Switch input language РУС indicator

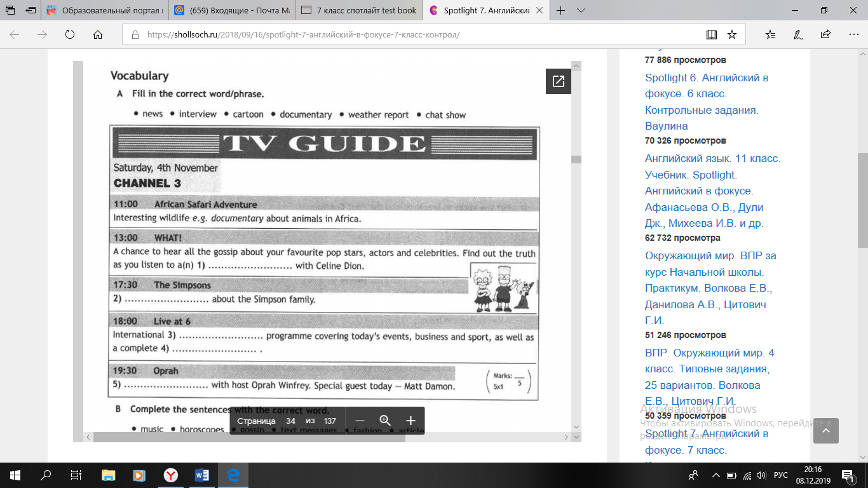point(781,475)
